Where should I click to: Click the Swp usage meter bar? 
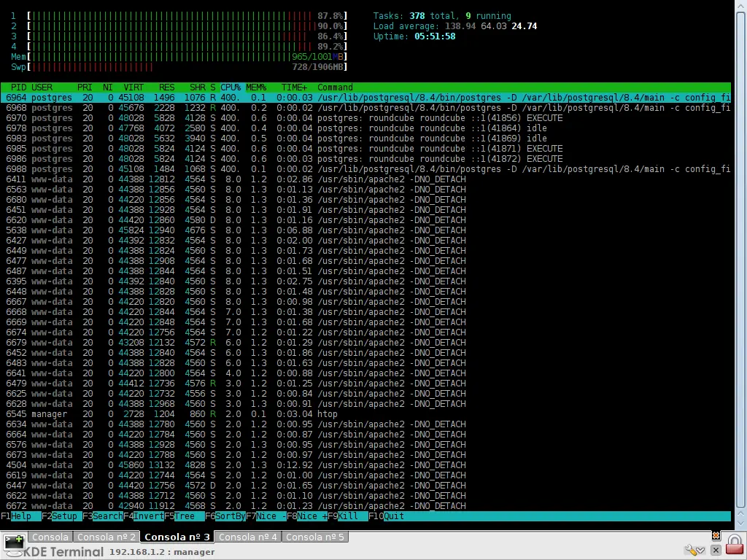pos(187,66)
